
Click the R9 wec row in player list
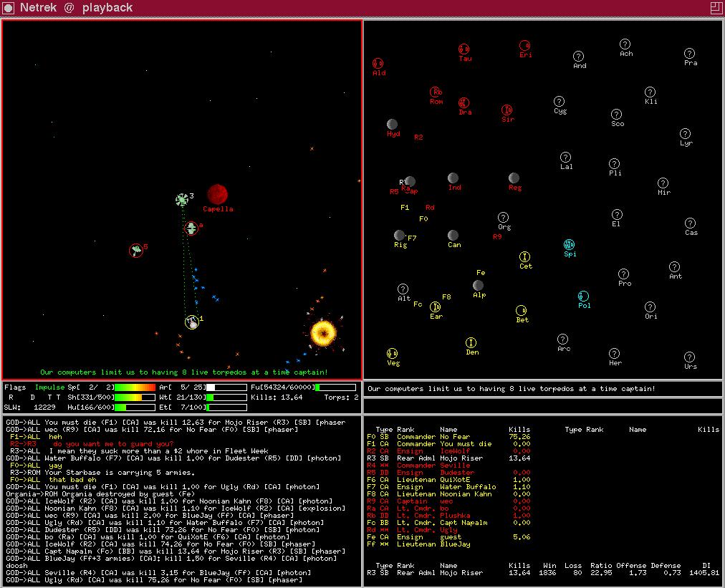point(448,501)
